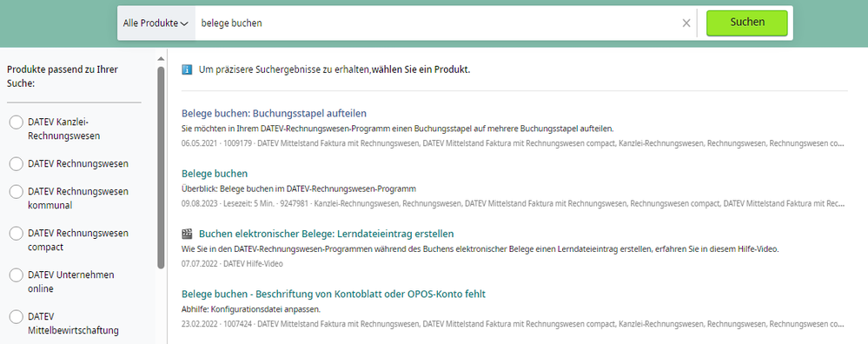This screenshot has width=868, height=344.
Task: Click the metadata line starting '06.05.2021 · 1009179'
Action: [x=514, y=143]
